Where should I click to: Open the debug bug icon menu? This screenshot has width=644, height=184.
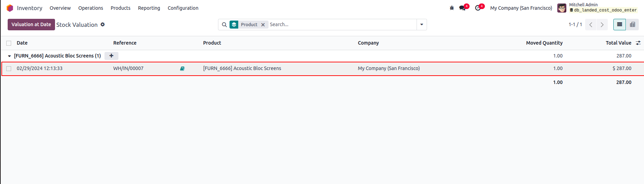tap(452, 8)
